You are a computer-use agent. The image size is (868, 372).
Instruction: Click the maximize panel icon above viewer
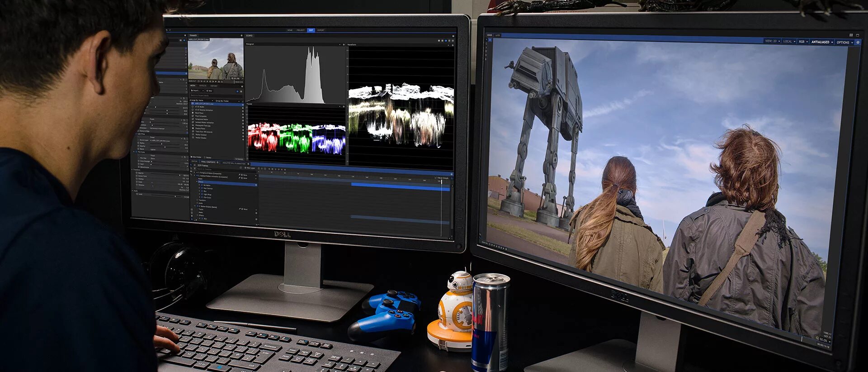tap(858, 35)
